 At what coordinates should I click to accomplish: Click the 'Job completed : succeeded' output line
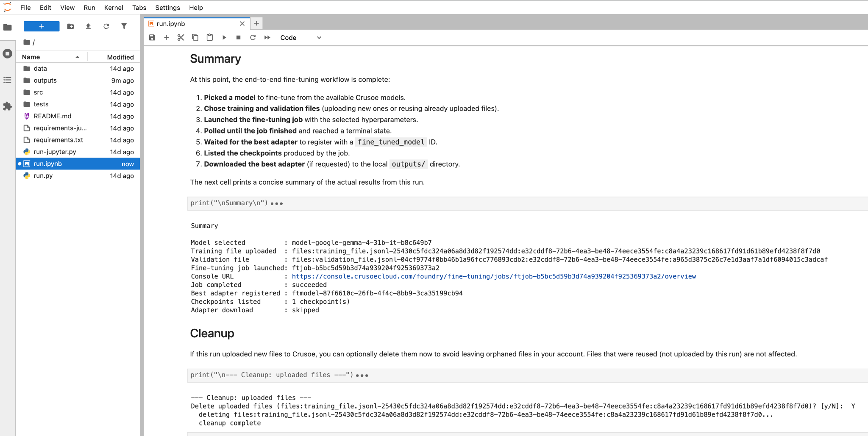point(259,285)
